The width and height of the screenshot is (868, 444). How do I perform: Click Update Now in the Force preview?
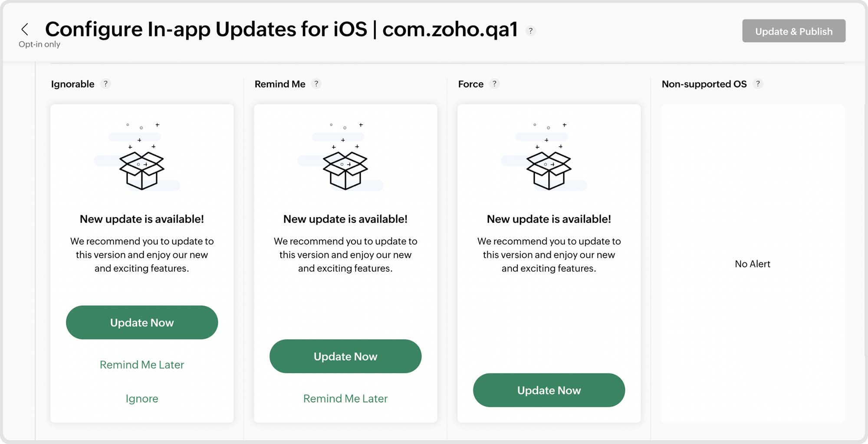pyautogui.click(x=549, y=390)
